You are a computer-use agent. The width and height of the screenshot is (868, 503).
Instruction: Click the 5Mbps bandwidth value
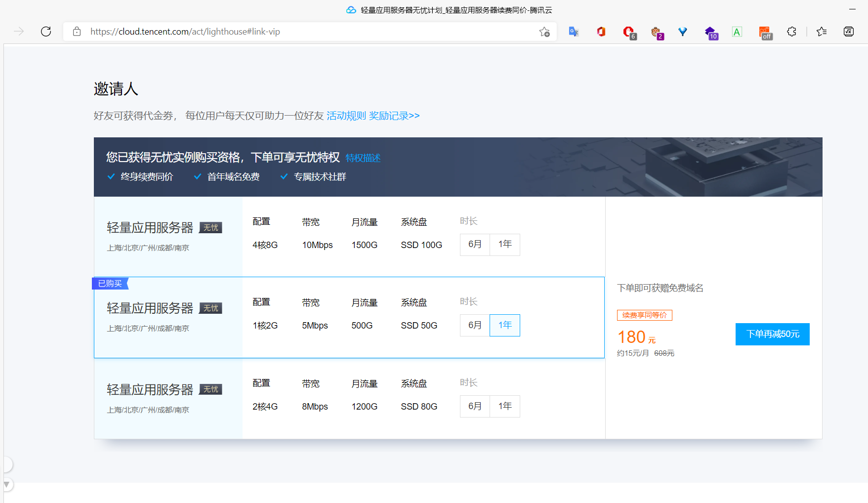tap(315, 326)
